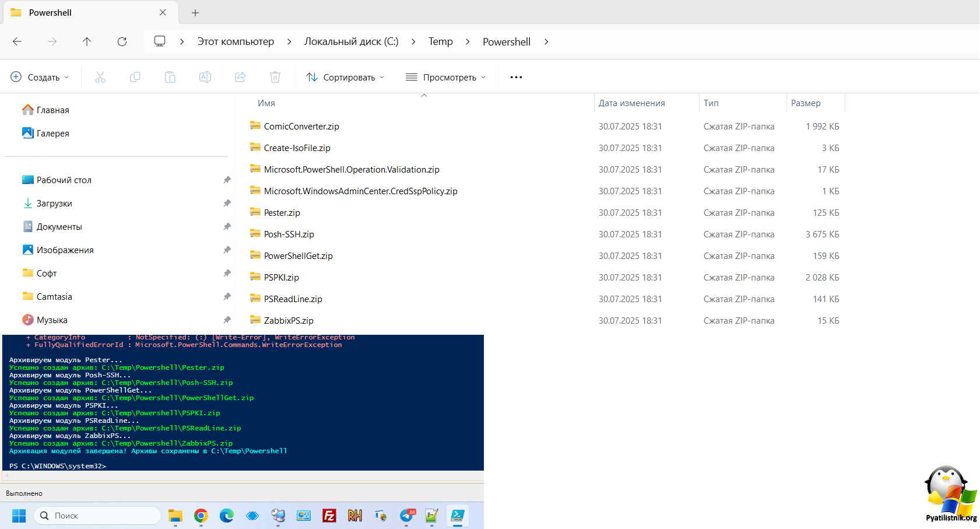Open the Создать dropdown
The width and height of the screenshot is (980, 529).
click(40, 77)
